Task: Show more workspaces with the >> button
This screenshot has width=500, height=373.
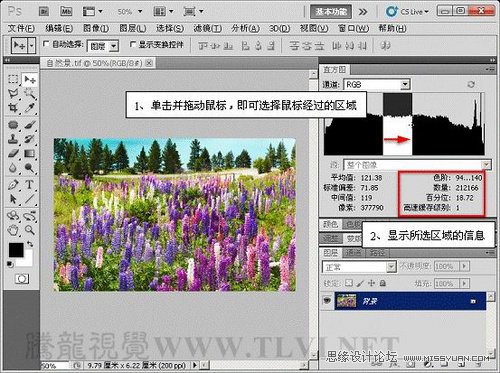Action: point(363,12)
